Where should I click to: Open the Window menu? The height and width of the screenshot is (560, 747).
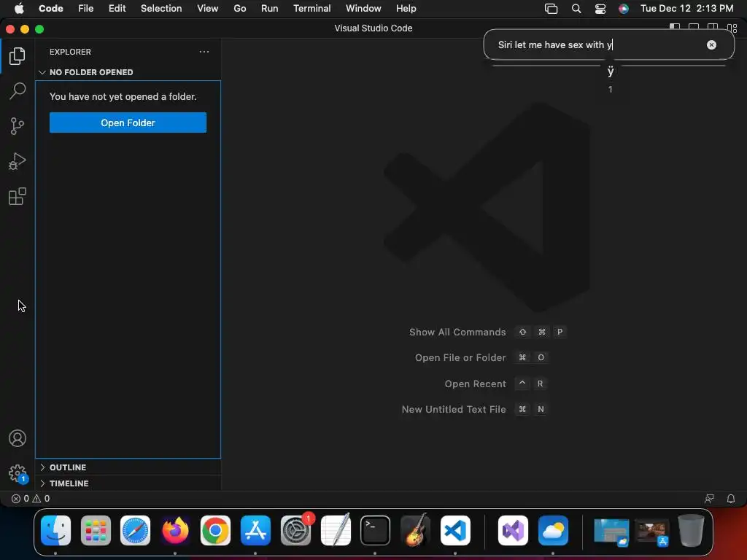363,8
